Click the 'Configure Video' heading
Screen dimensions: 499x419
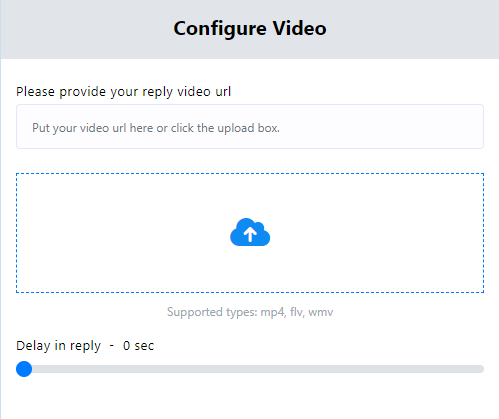click(x=250, y=28)
